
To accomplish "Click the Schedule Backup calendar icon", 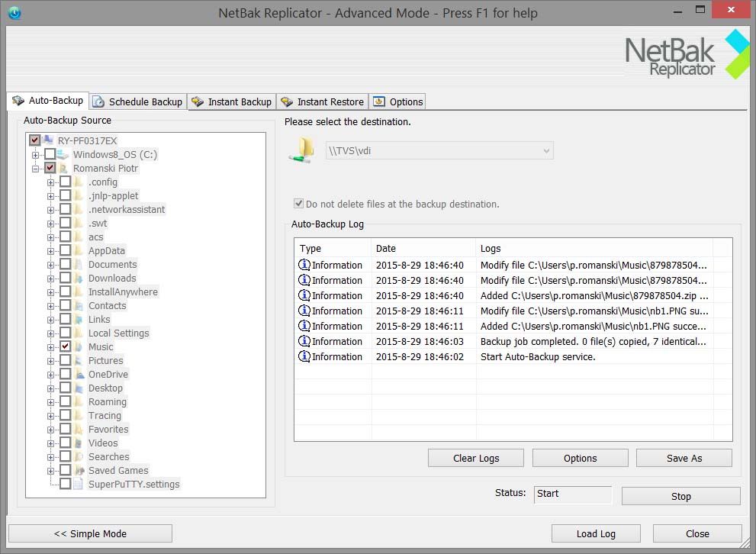I will (x=98, y=101).
